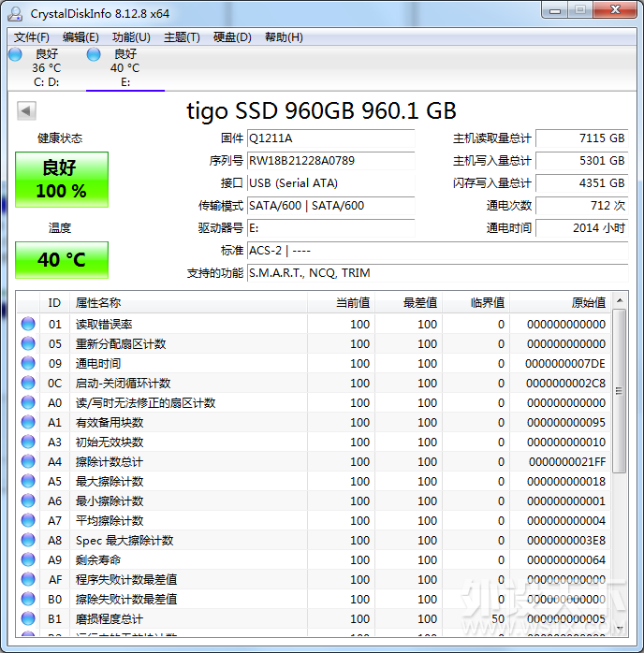Click the 传输模式 field SATA/600 | SATA/600
Image resolution: width=644 pixels, height=653 pixels.
pyautogui.click(x=330, y=206)
